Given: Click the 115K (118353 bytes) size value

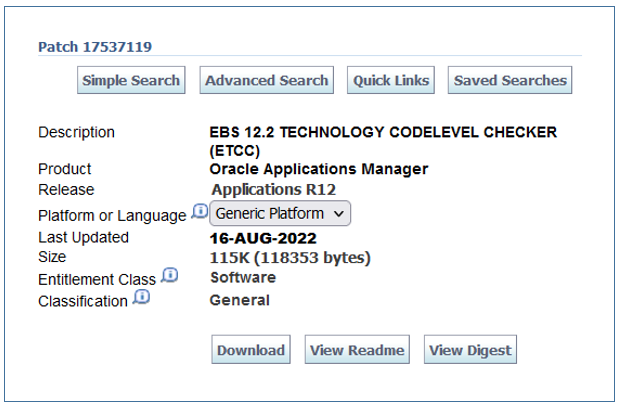Looking at the screenshot, I should (290, 258).
